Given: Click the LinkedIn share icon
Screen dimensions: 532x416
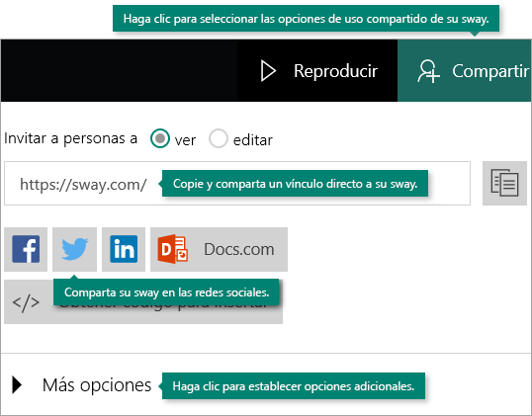Looking at the screenshot, I should pos(124,250).
